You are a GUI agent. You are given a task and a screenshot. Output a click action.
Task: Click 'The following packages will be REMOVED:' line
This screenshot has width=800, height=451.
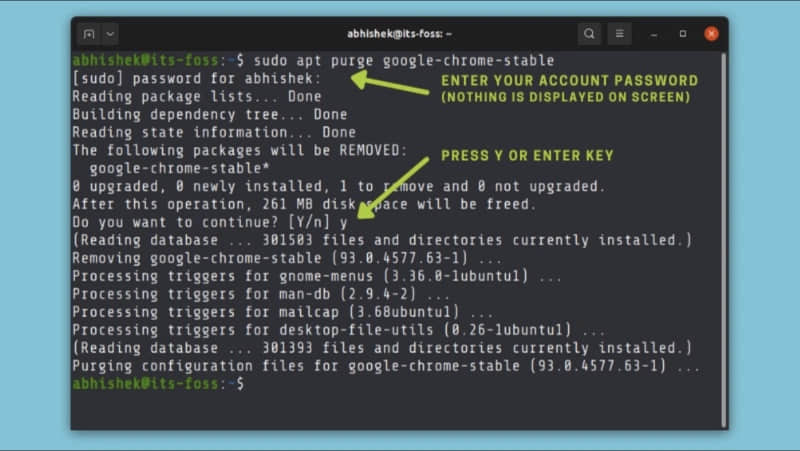pos(240,150)
